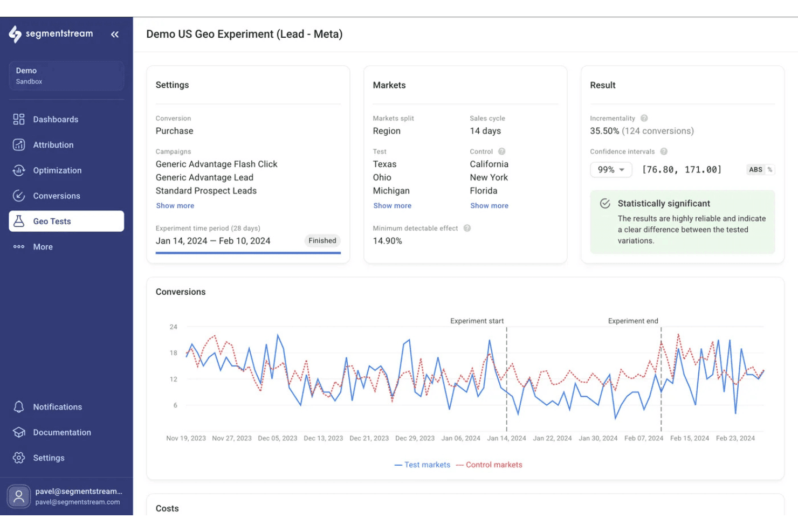This screenshot has width=798, height=532.
Task: Open the Dashboards menu item
Action: (x=66, y=119)
